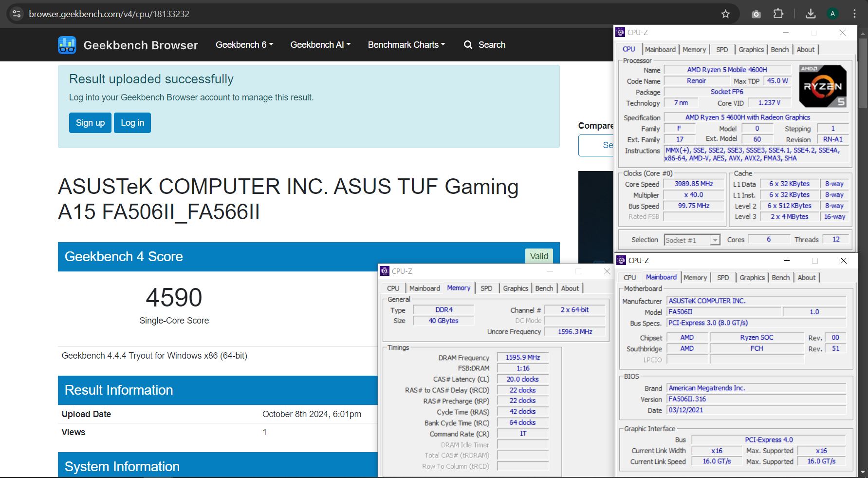Click the DRAM Frequency value 1595.9 MHz
Screen dimensions: 868x478
tap(523, 358)
